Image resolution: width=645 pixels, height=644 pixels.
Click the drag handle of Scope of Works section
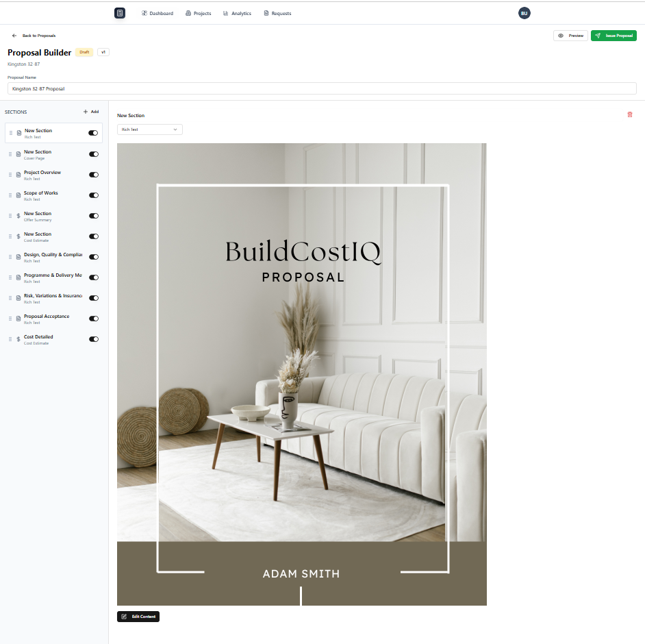pos(10,195)
